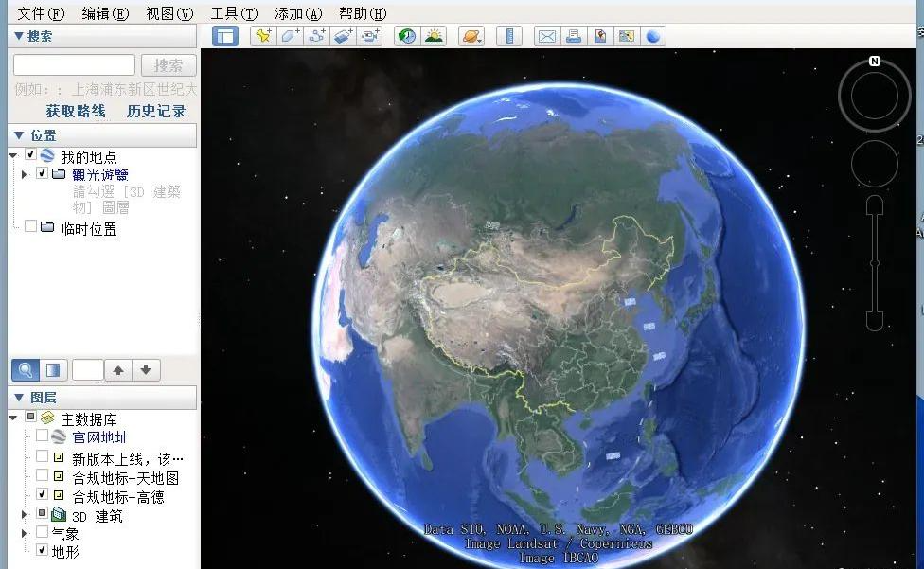Click the Email envelope icon
The image size is (924, 569).
[547, 36]
